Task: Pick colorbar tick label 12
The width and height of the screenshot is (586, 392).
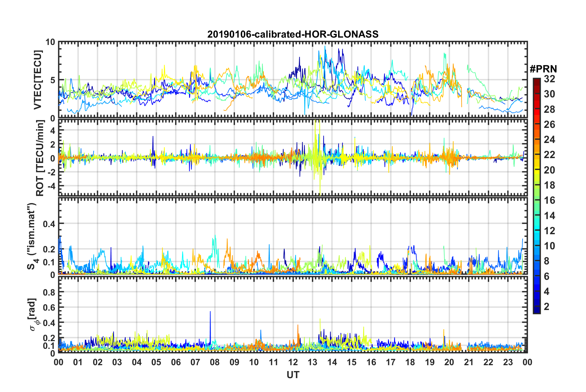Action: click(x=549, y=231)
